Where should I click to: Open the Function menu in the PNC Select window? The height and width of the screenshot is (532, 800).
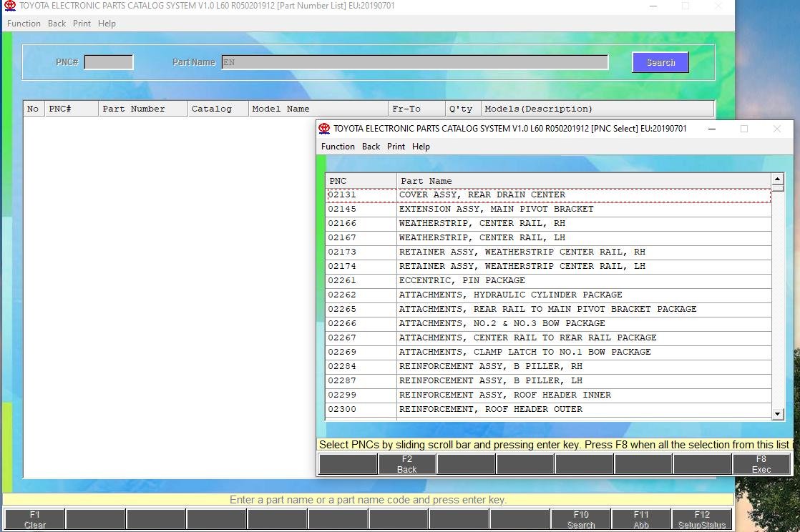tap(338, 147)
